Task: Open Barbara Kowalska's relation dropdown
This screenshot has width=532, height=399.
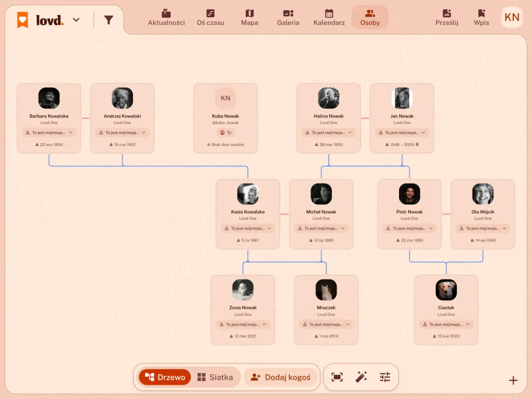Action: click(x=49, y=132)
